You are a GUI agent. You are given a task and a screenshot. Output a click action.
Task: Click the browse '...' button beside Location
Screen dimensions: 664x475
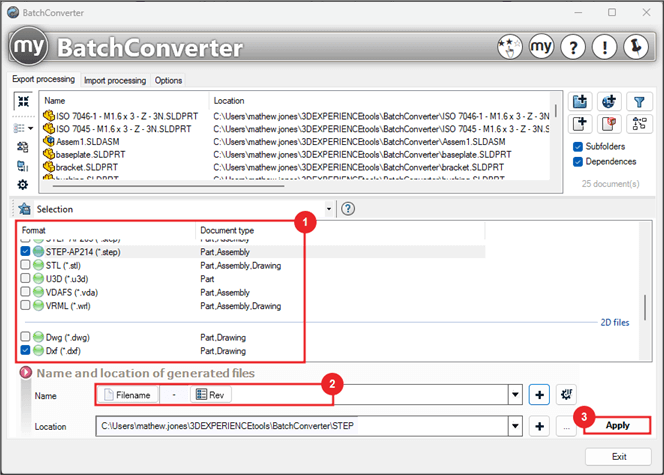tap(566, 427)
